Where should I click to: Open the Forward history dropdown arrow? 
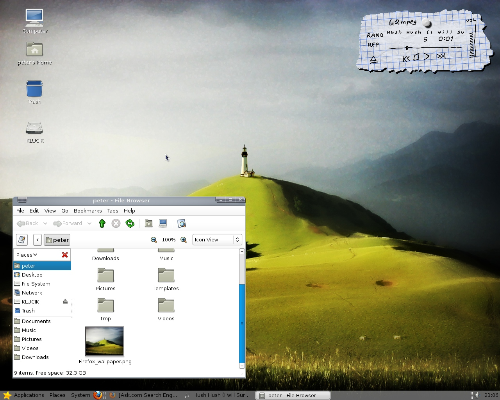coord(89,223)
